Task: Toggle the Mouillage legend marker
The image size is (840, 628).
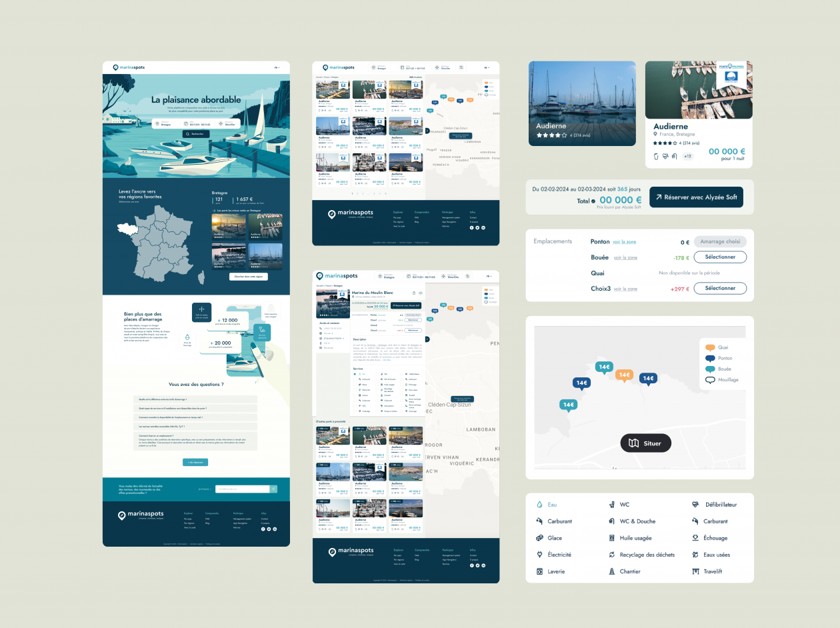Action: pyautogui.click(x=710, y=380)
